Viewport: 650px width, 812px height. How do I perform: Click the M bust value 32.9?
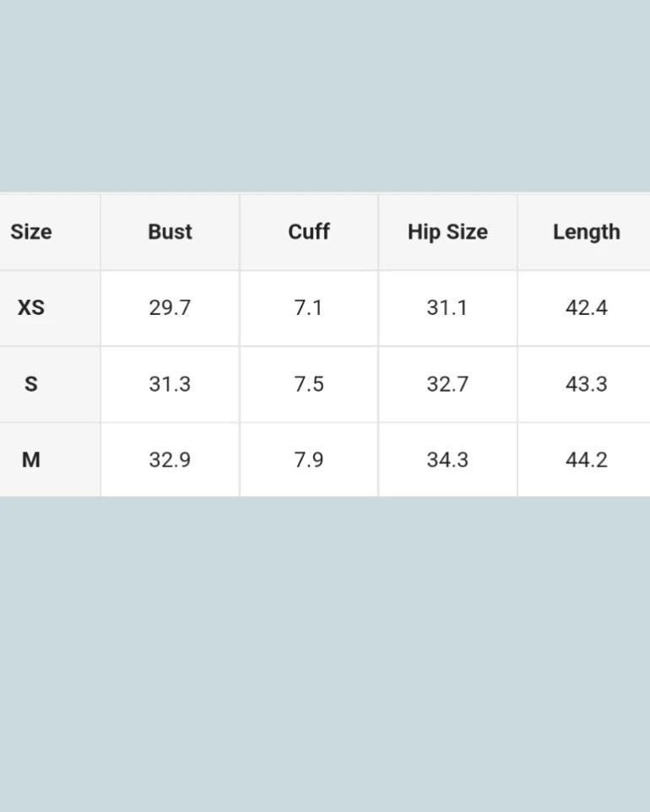click(x=170, y=460)
